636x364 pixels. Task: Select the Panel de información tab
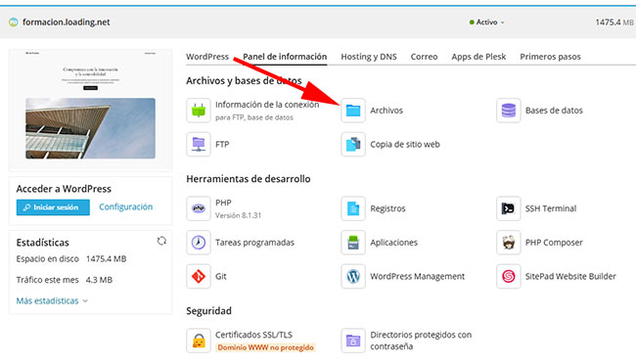tap(285, 57)
